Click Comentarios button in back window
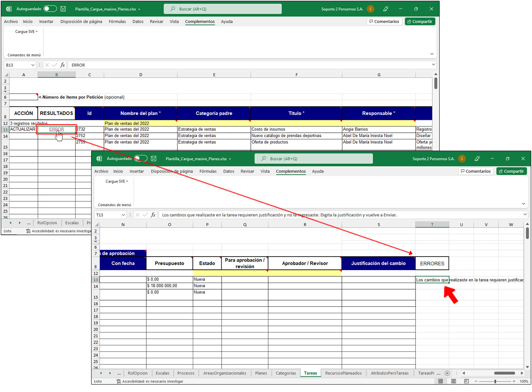532x392 pixels. tap(384, 21)
